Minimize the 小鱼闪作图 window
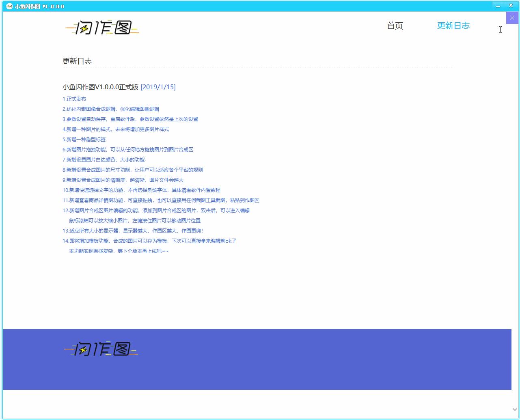Viewport: 520px width, 420px height. [x=498, y=6]
